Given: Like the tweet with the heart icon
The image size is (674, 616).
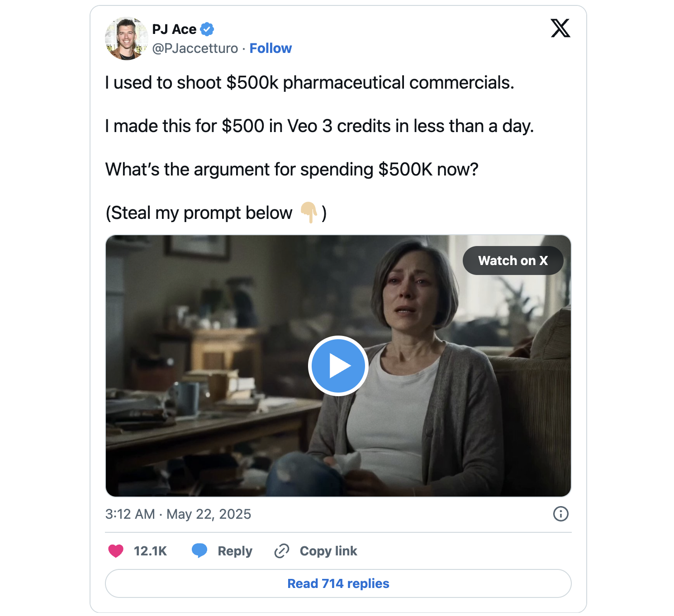Looking at the screenshot, I should pyautogui.click(x=116, y=551).
